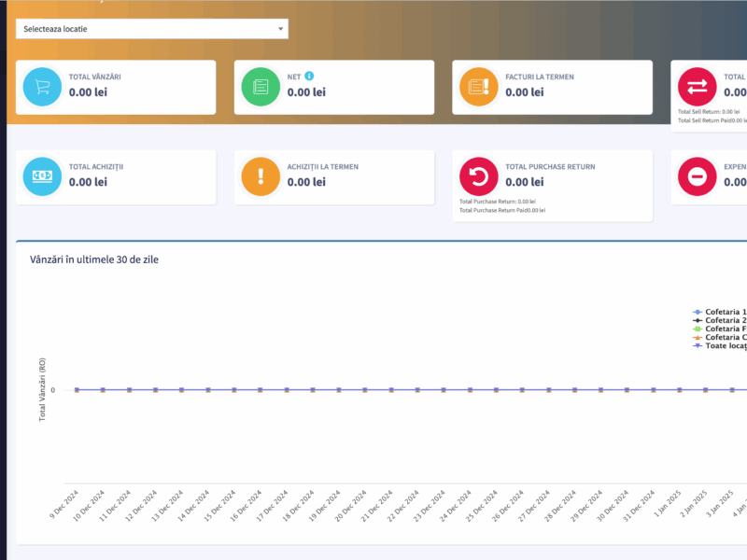Image resolution: width=747 pixels, height=560 pixels.
Task: Click the Total Achiziții money icon
Action: 42,176
